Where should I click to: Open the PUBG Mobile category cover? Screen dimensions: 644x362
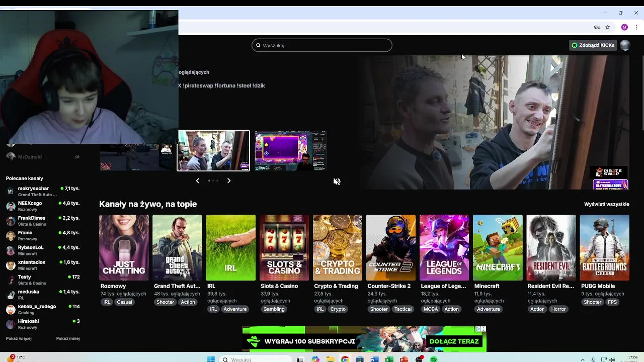click(604, 247)
